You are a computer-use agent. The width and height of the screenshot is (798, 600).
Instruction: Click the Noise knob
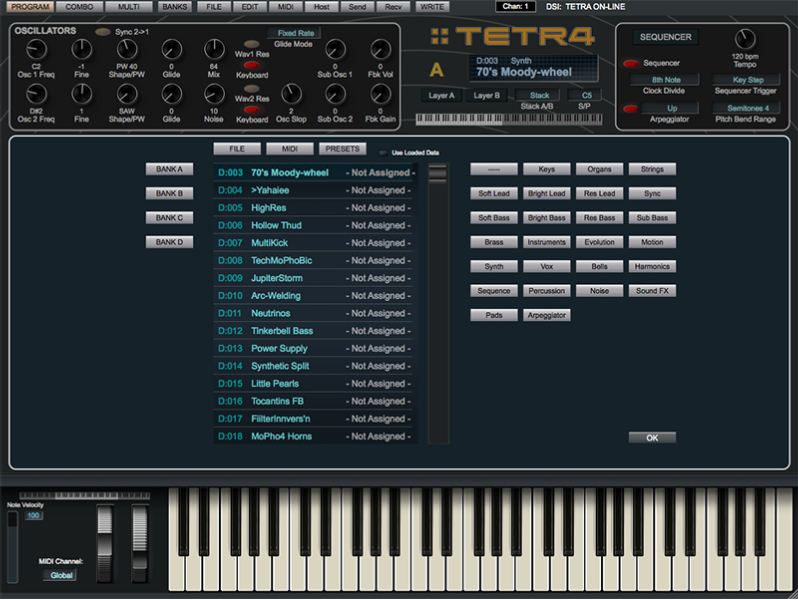click(213, 94)
